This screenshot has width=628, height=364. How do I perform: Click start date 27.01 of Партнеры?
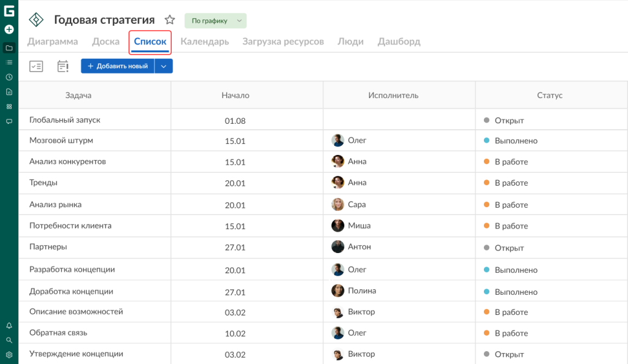(235, 248)
